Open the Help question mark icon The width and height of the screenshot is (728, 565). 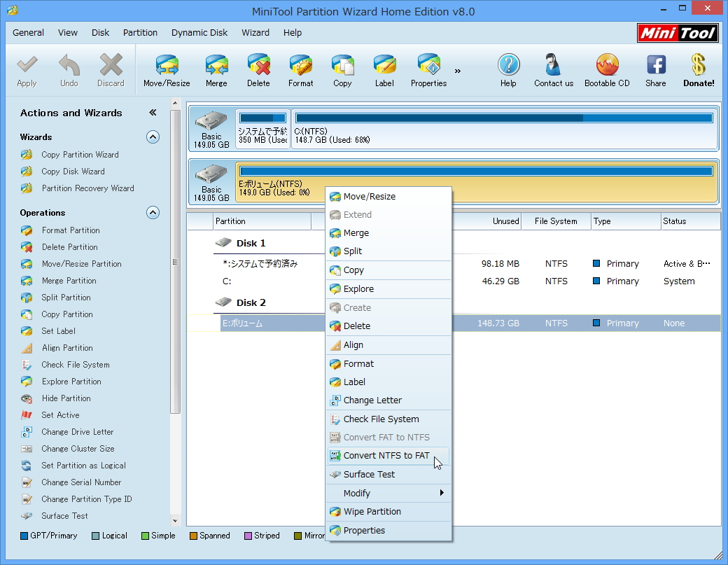508,65
